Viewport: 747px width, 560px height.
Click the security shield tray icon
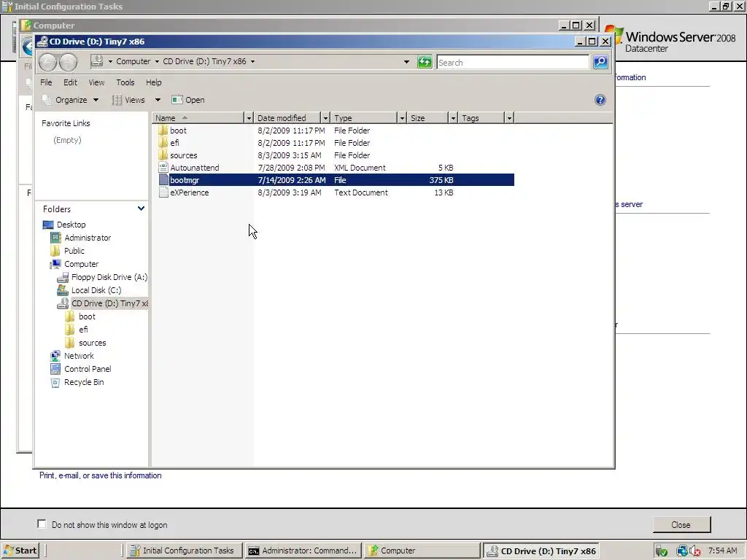click(661, 551)
